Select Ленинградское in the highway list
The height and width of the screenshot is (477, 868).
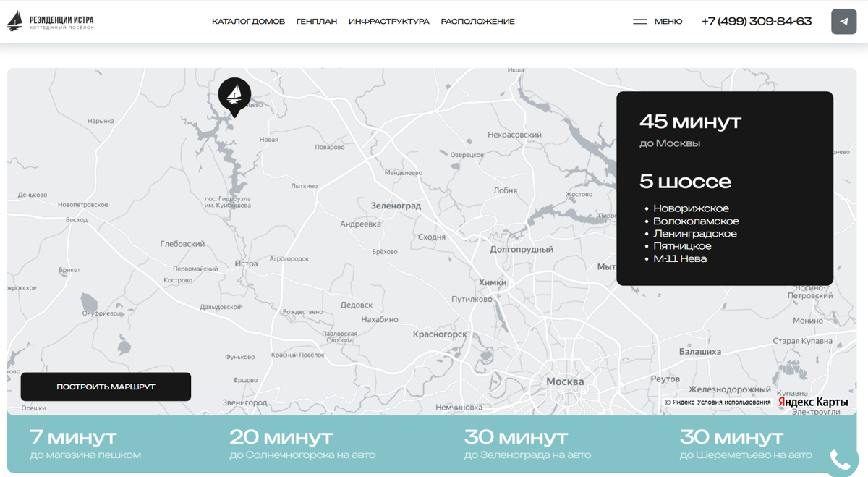[x=695, y=233]
